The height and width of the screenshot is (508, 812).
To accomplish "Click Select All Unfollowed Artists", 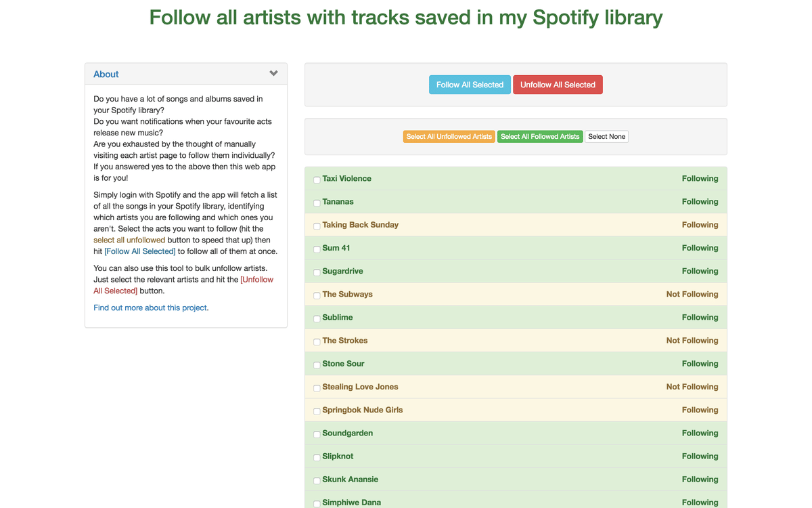I will pos(449,136).
